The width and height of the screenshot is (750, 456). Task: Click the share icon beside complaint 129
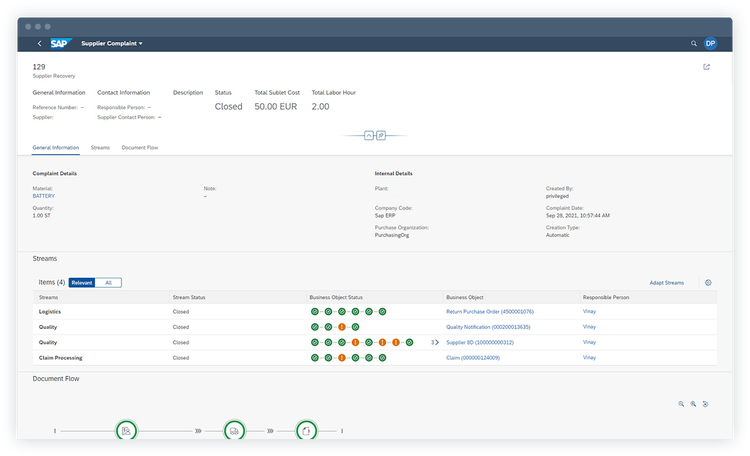click(x=706, y=67)
